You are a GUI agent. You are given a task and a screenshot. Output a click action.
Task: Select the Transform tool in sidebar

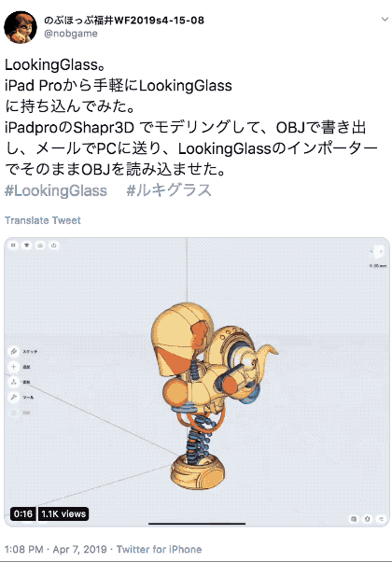14,382
